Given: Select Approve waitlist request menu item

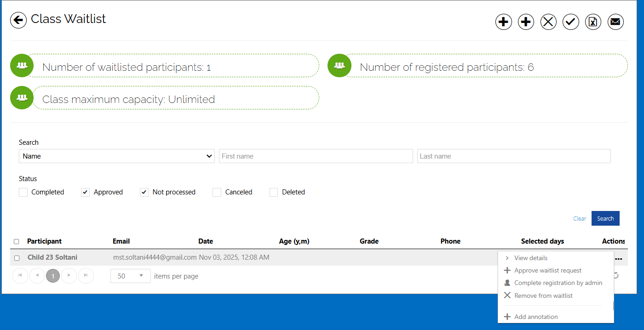Looking at the screenshot, I should [547, 270].
